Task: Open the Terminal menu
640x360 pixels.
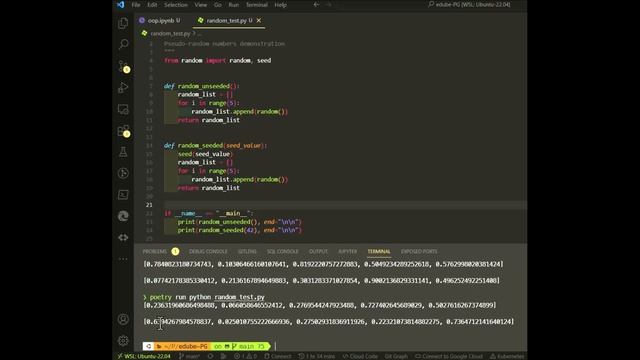Action: click(257, 5)
